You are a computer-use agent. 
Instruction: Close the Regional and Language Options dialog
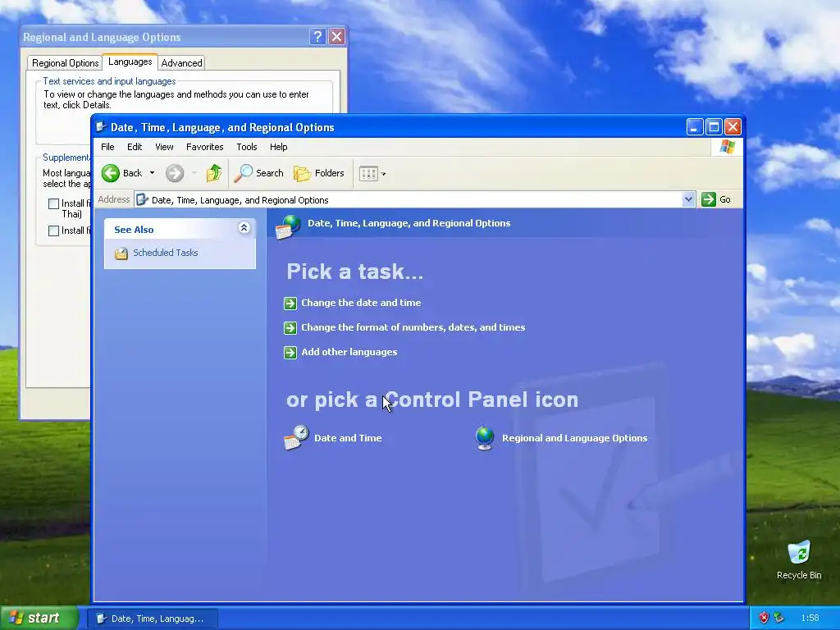coord(336,36)
